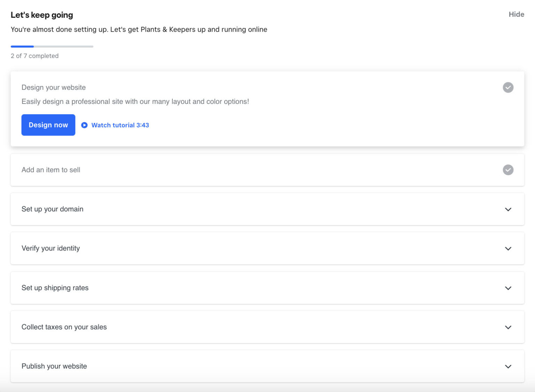The image size is (535, 392).
Task: Click the chevron icon on Verify your identity
Action: tap(508, 248)
